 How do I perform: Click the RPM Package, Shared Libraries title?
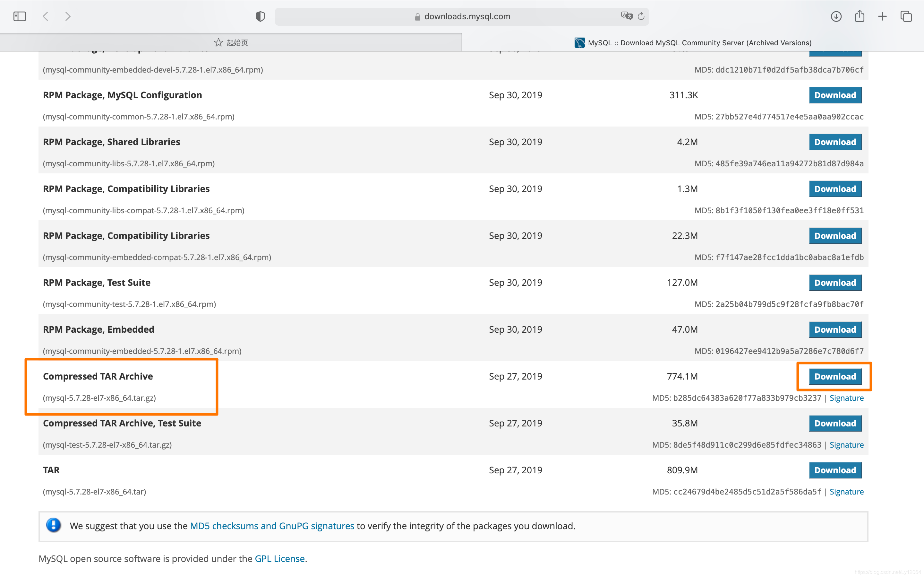pyautogui.click(x=112, y=142)
